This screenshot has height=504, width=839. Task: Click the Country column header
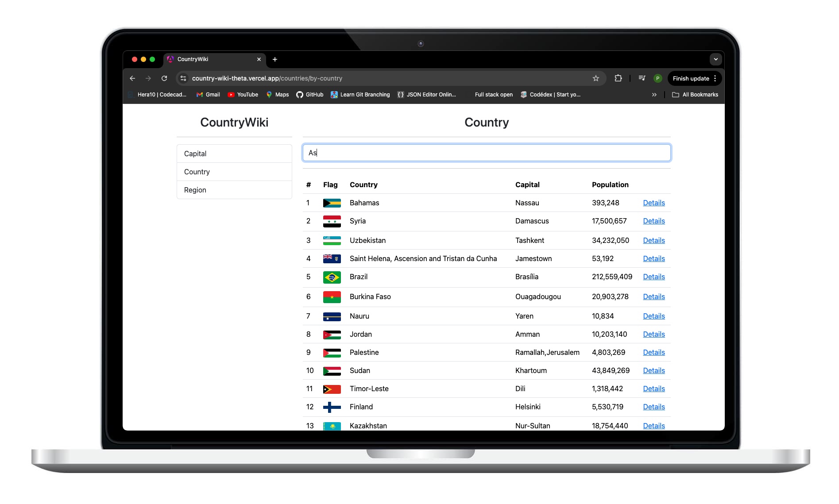pyautogui.click(x=363, y=185)
